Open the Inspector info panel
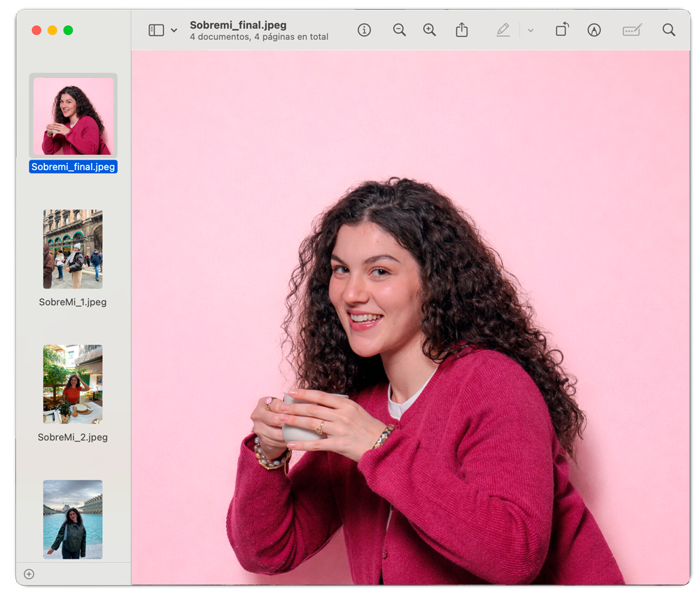This screenshot has width=700, height=600. point(364,30)
